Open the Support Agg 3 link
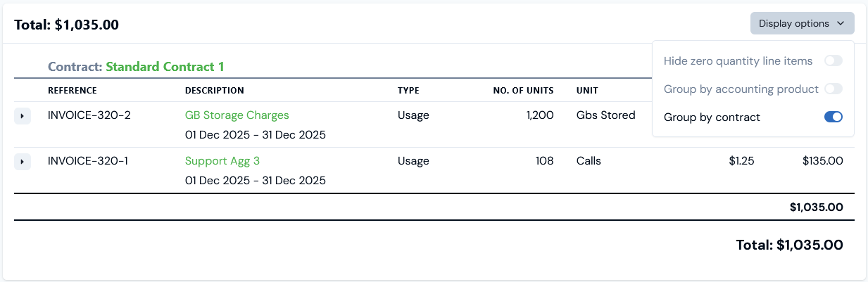This screenshot has width=868, height=282. click(222, 161)
